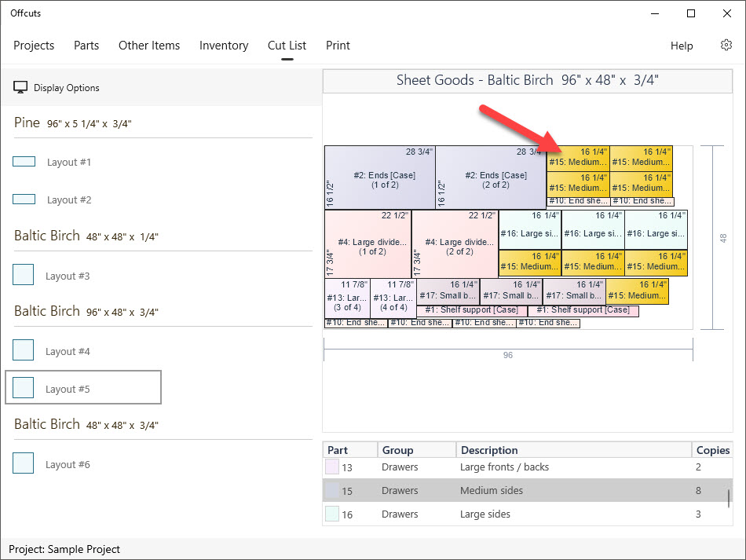Choose Layout #1 text entry
Viewport: 746px width, 560px height.
tap(69, 163)
